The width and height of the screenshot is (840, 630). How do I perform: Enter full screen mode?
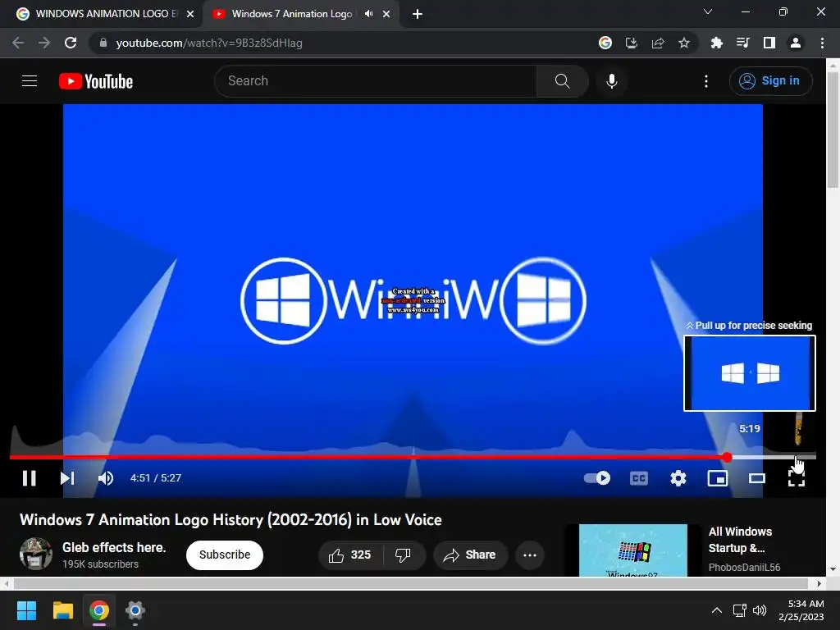pos(797,478)
